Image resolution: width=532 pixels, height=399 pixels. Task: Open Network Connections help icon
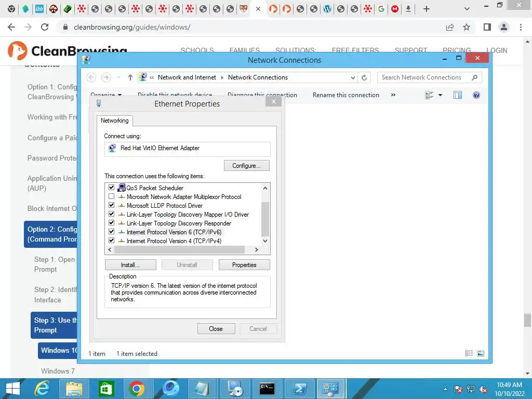(476, 95)
